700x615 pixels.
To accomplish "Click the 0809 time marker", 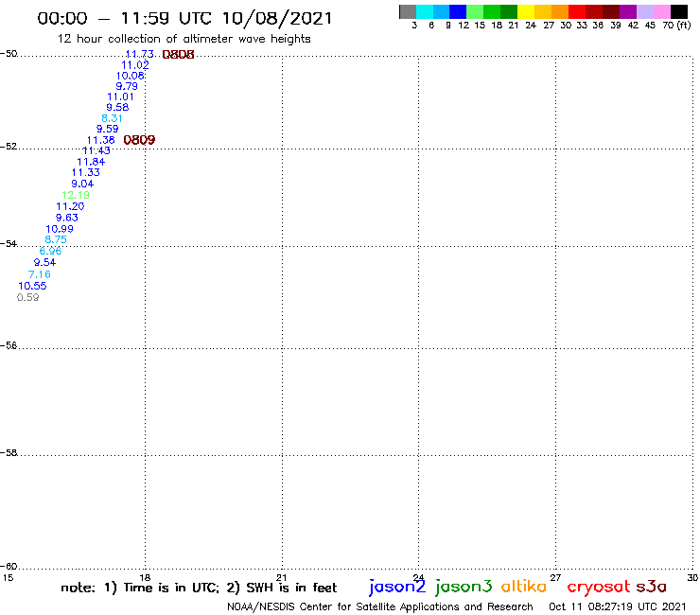I will point(139,140).
